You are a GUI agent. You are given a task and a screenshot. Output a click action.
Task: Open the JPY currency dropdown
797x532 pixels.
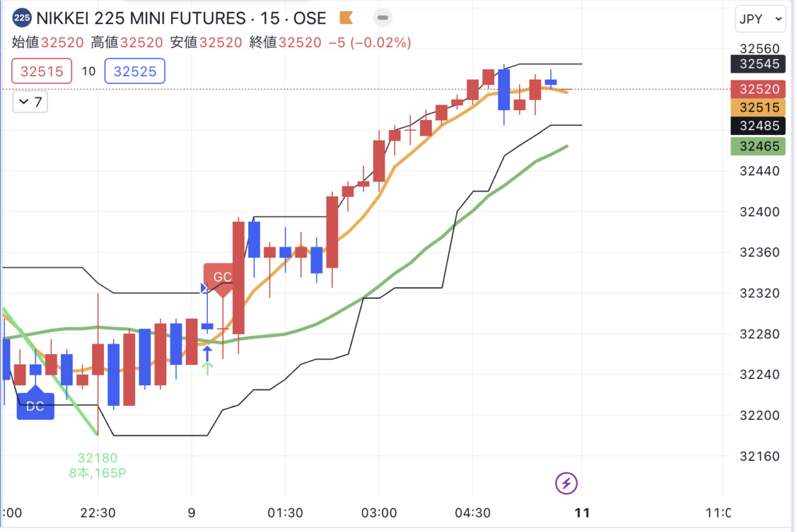click(760, 19)
